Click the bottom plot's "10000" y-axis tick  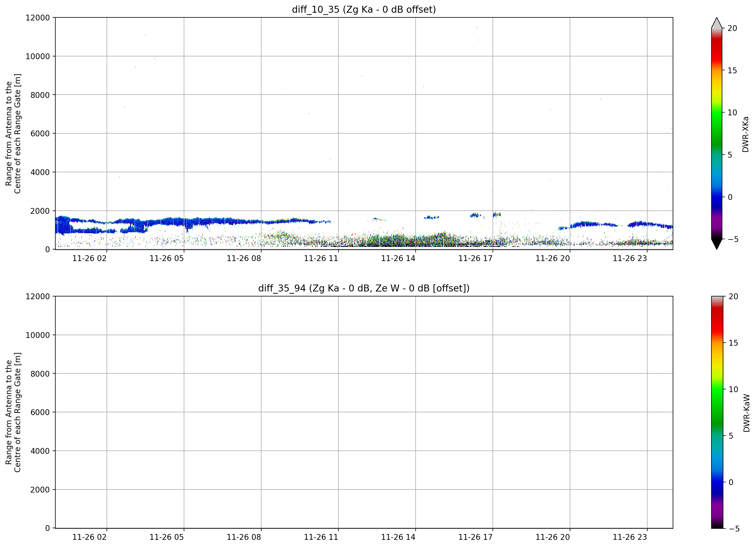(38, 335)
